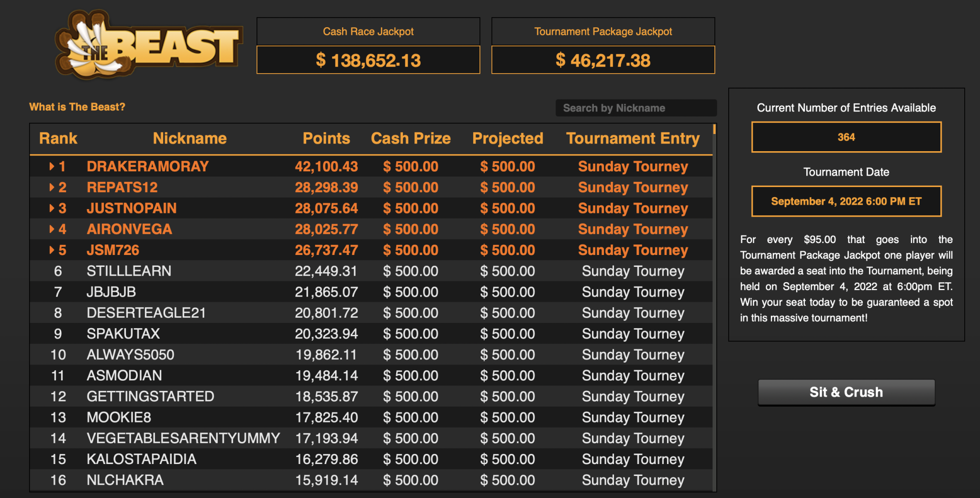
Task: Click the $500.00 cash prize for MOOKIE8
Action: tap(411, 417)
